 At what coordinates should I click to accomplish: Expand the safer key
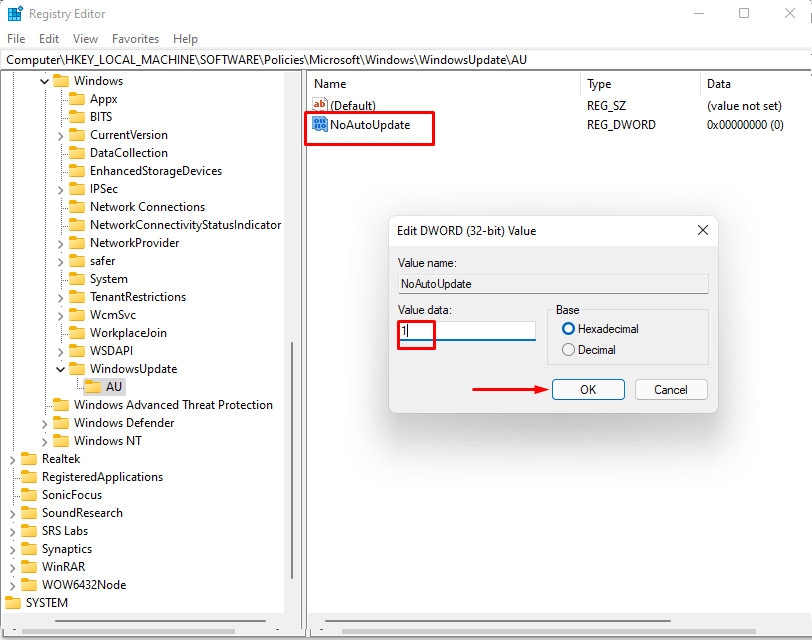click(x=60, y=261)
